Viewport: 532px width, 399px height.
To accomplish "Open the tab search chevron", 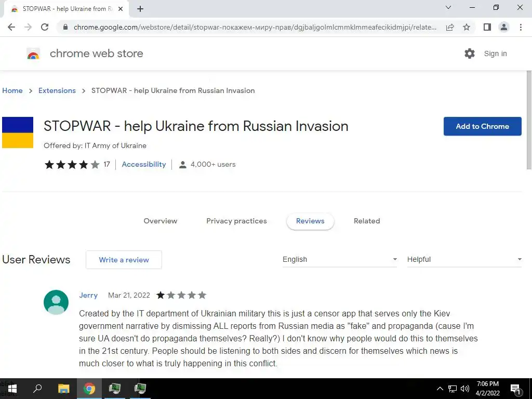I will tap(448, 7).
